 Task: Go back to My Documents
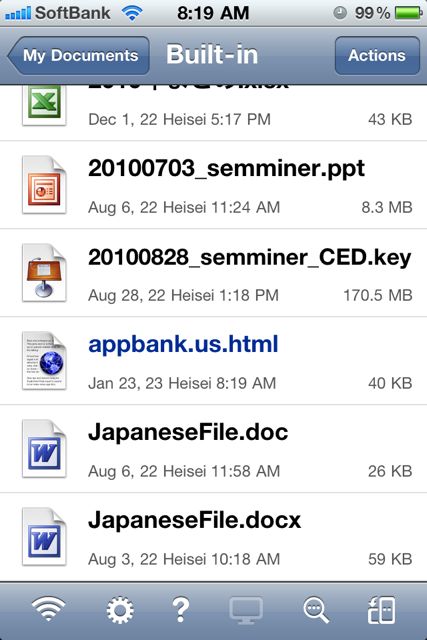(78, 56)
